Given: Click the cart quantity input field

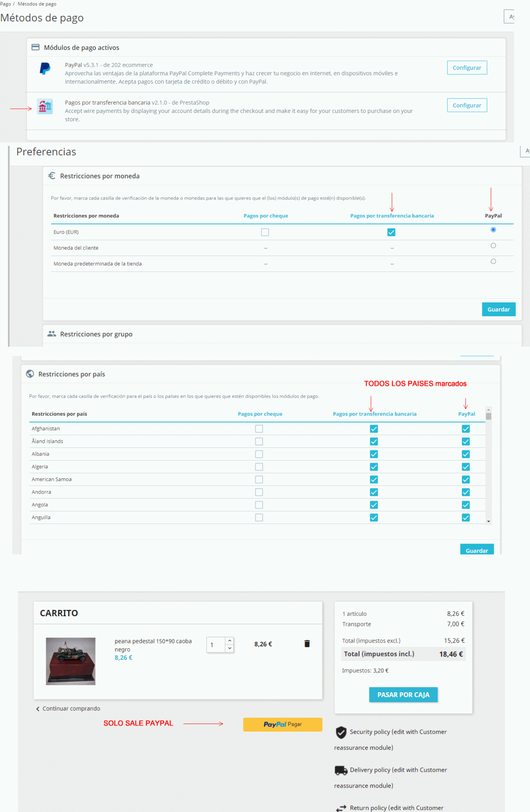Looking at the screenshot, I should (216, 645).
